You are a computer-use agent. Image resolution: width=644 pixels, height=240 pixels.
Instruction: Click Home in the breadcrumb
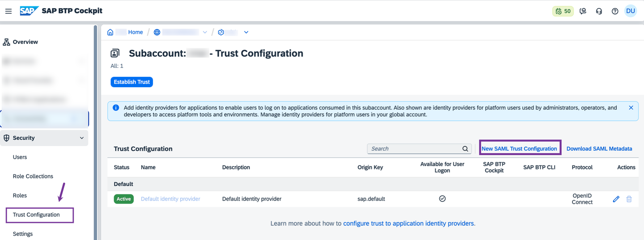pyautogui.click(x=136, y=32)
